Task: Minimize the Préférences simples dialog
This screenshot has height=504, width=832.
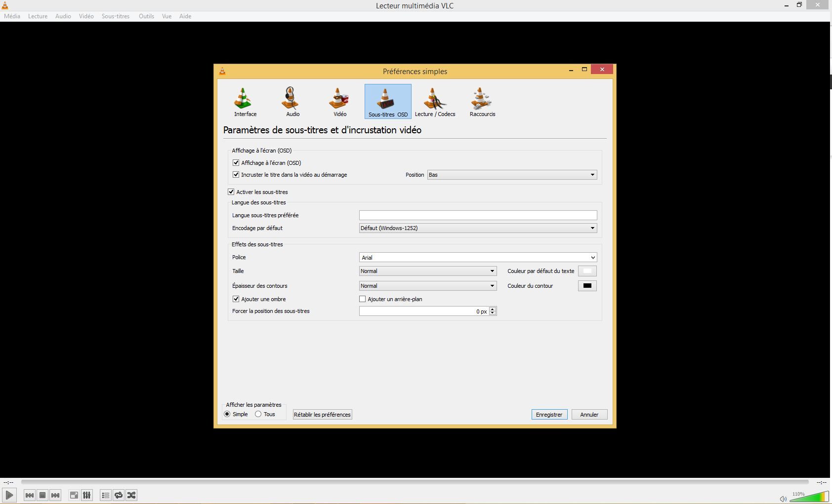Action: point(571,70)
